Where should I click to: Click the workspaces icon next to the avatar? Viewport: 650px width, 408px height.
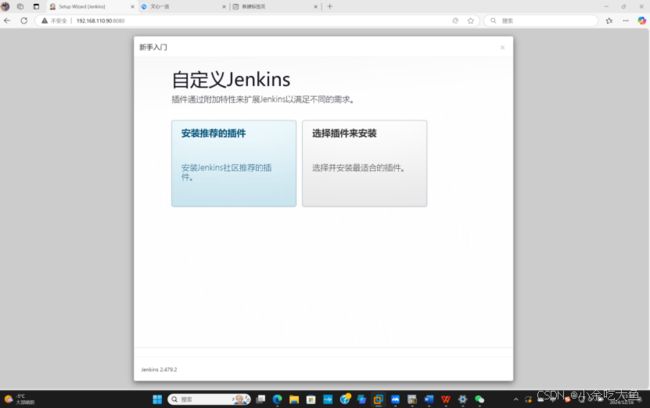pyautogui.click(x=20, y=7)
